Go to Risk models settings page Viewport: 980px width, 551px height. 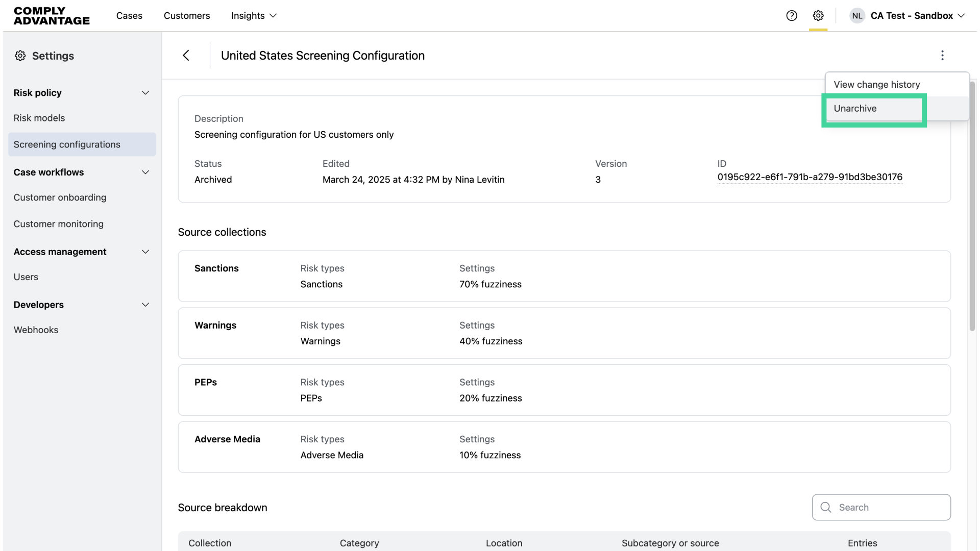(x=39, y=118)
